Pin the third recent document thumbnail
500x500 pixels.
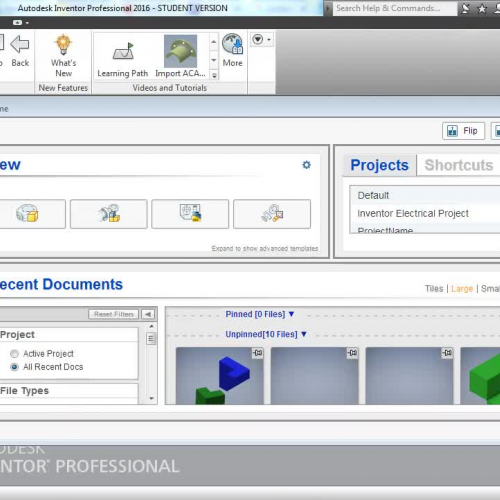(x=447, y=353)
